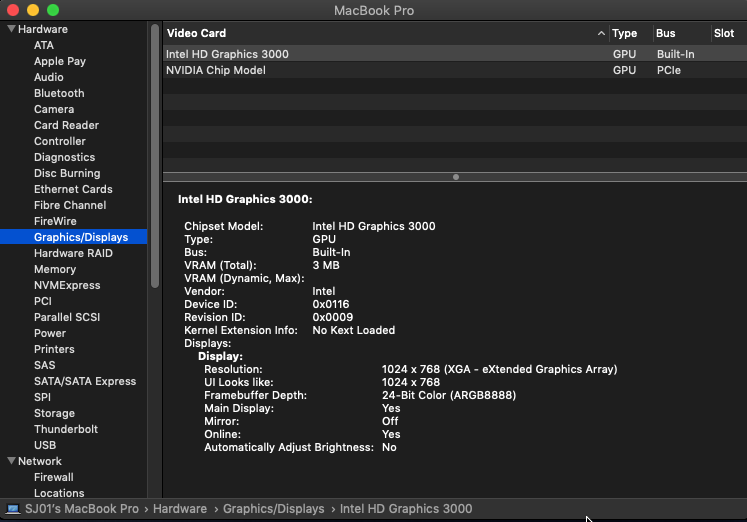Select SATA/SATA Express in sidebar
747x522 pixels.
tap(85, 381)
